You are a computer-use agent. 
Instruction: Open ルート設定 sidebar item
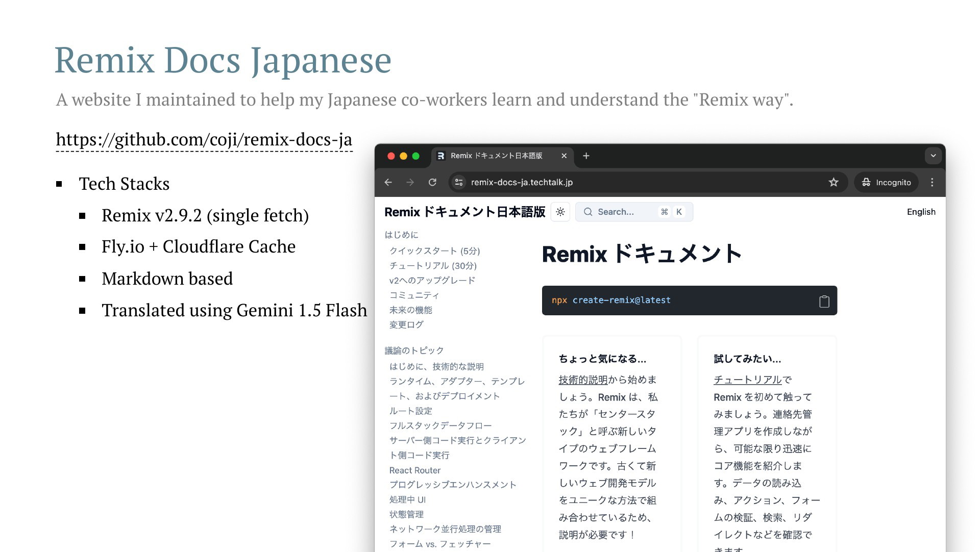click(x=410, y=411)
